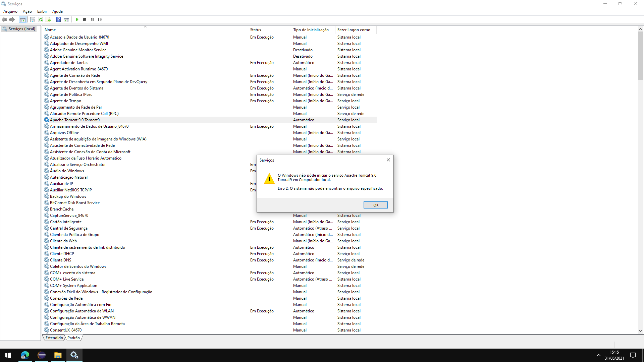The height and width of the screenshot is (362, 644).
Task: Open the Windows Start menu
Action: point(8,355)
